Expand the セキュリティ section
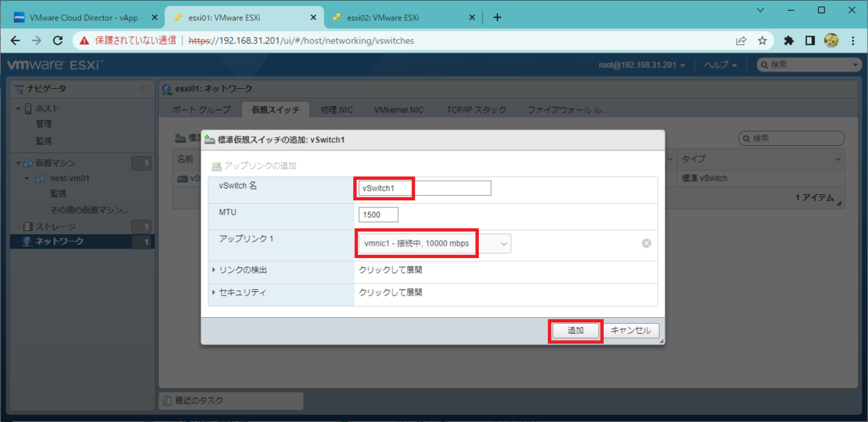This screenshot has width=868, height=422. point(214,293)
